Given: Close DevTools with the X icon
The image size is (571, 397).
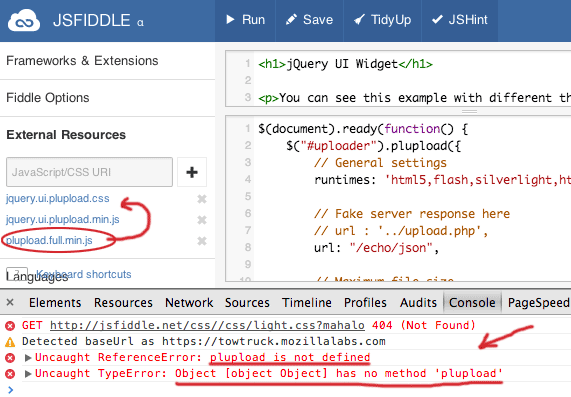Looking at the screenshot, I should (x=10, y=302).
